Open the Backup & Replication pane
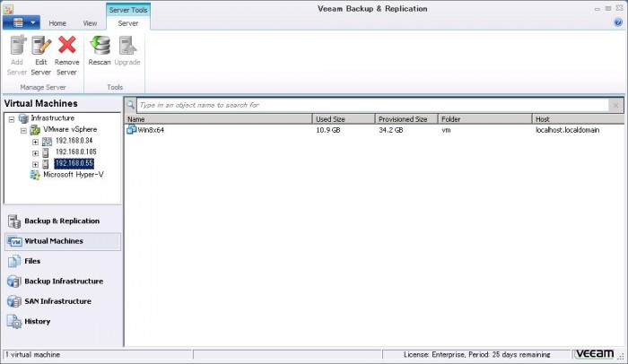 click(x=61, y=221)
